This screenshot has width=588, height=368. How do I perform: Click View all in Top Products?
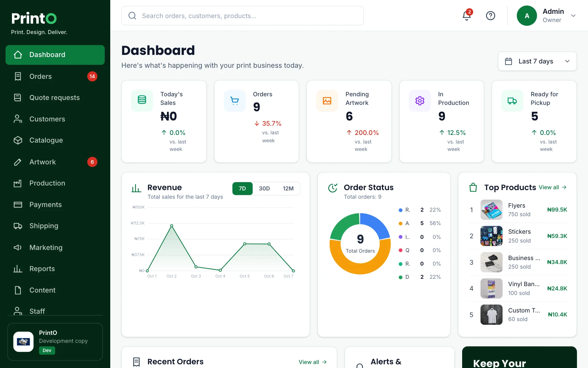click(x=553, y=187)
